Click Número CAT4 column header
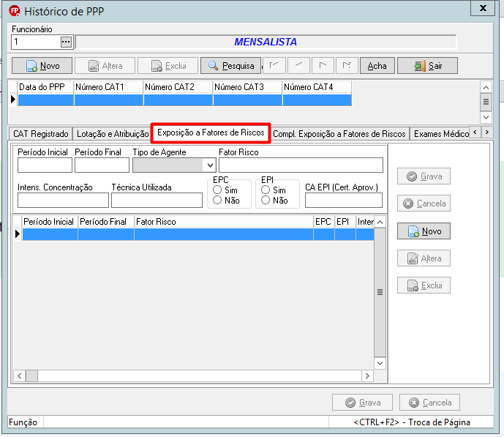504x437 pixels. [317, 87]
